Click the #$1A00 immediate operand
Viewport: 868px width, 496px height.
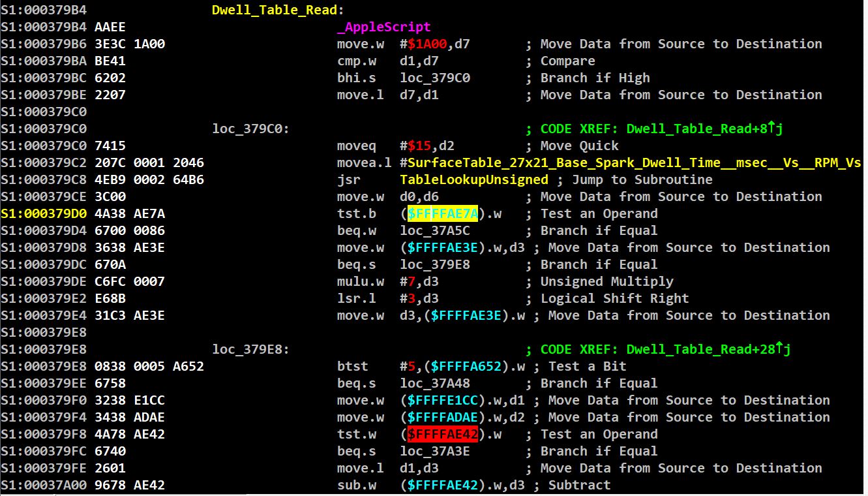tap(423, 44)
